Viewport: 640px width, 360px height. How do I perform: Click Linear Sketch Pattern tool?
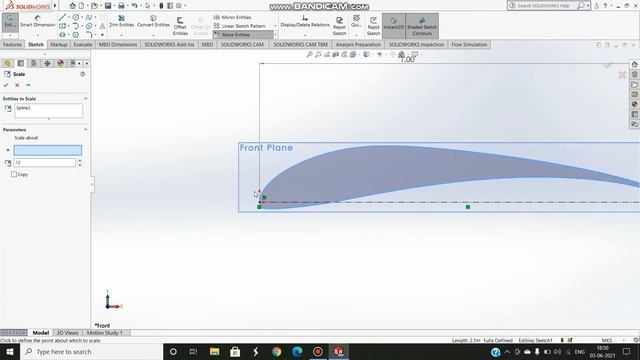click(240, 26)
